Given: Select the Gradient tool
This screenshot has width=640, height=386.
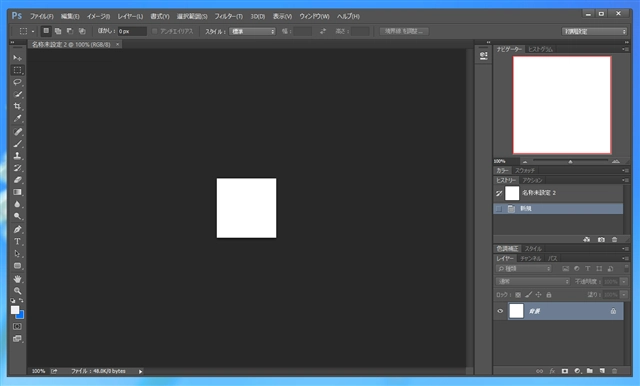Looking at the screenshot, I should click(x=17, y=192).
